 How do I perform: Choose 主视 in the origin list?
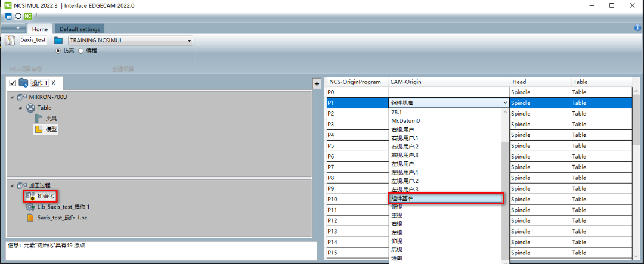point(445,215)
